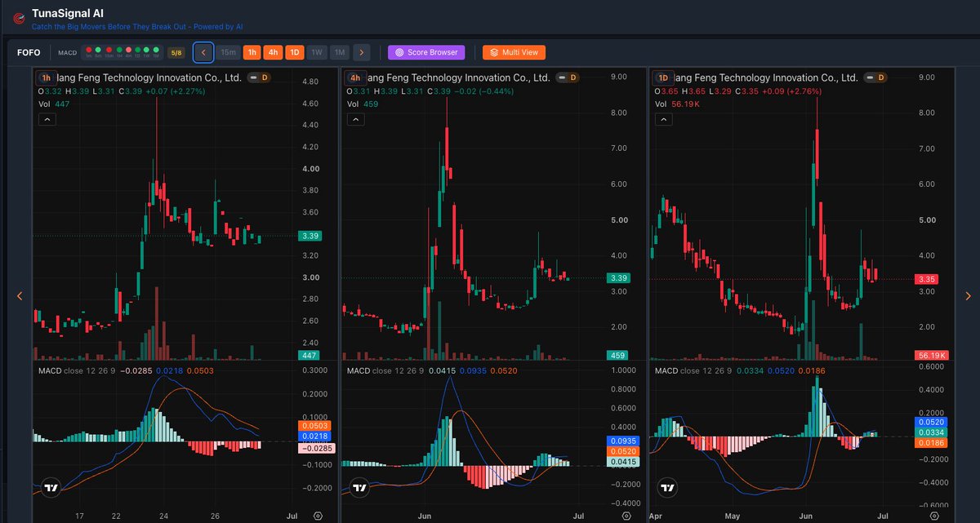The width and height of the screenshot is (980, 523).
Task: Click the D badge on 4h chart title
Action: coord(573,78)
